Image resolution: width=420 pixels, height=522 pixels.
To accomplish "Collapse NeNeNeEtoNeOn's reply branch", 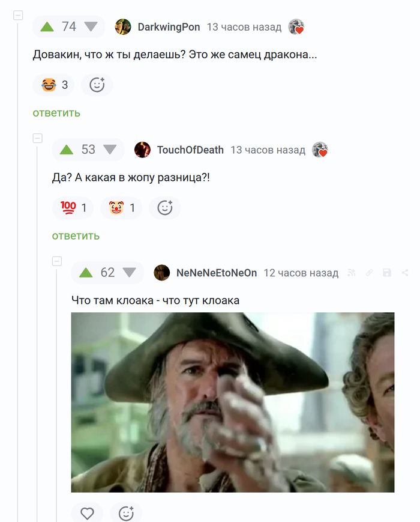I will coord(57,261).
